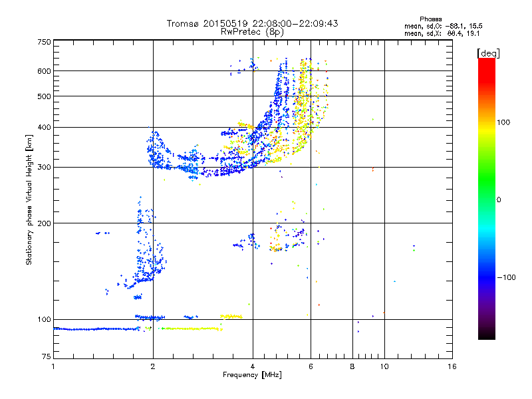Click the plot title "Tromsø 20150519 22:08:00-22:09:43"

(x=252, y=23)
